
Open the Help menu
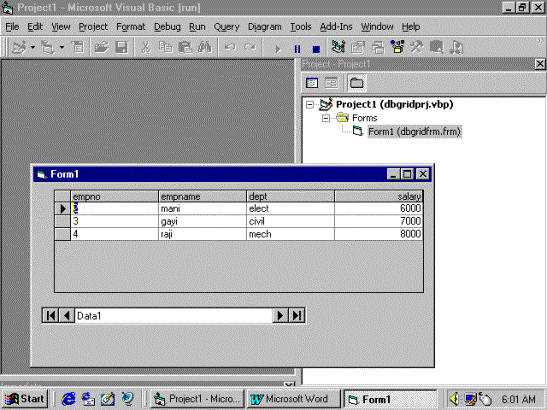coord(411,27)
